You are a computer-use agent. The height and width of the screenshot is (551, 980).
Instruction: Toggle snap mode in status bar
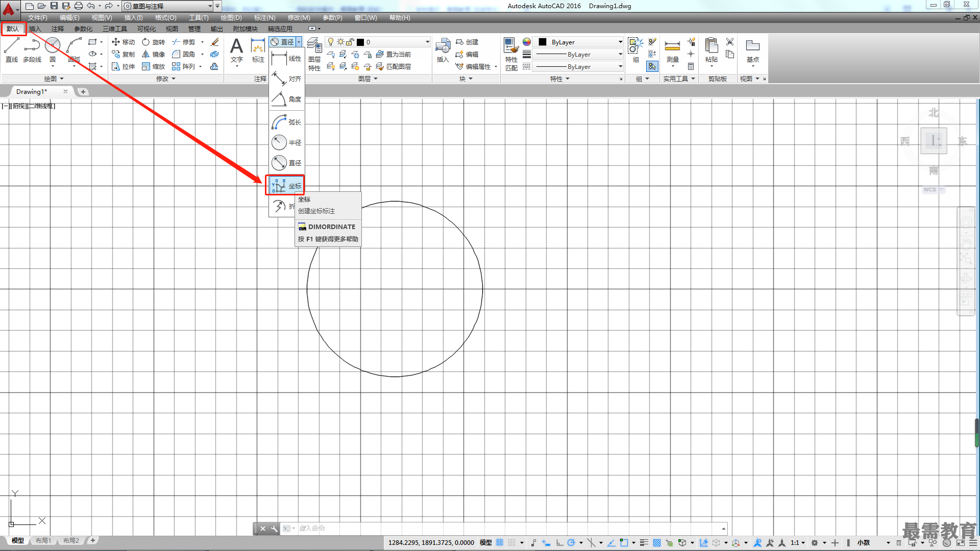(x=512, y=543)
